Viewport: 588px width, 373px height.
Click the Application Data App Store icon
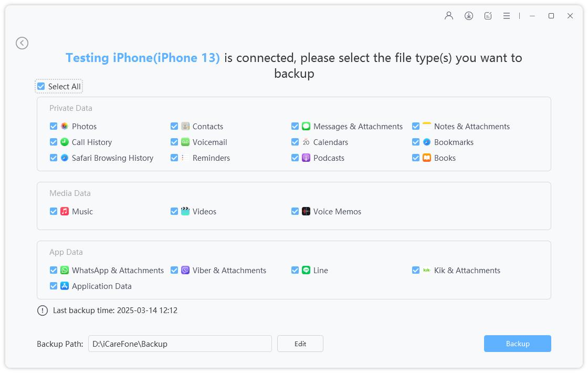(65, 286)
